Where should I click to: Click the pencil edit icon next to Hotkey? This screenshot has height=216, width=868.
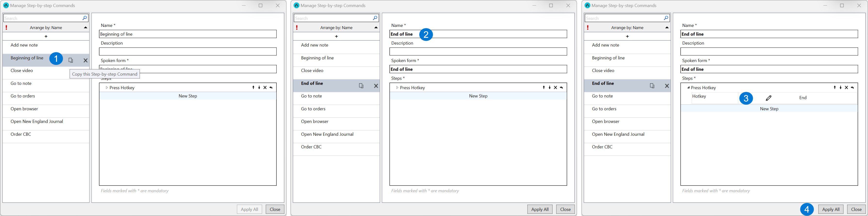(769, 98)
